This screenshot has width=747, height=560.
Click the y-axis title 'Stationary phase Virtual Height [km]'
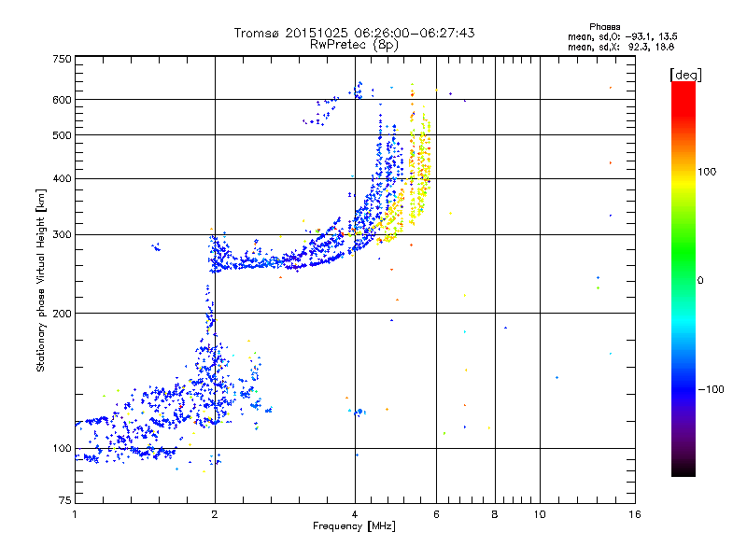(41, 280)
